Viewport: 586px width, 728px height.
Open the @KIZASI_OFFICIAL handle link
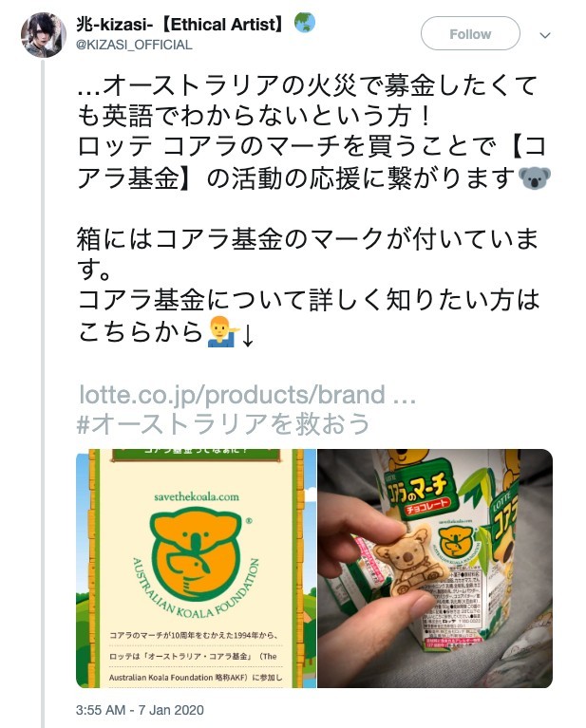tap(134, 45)
